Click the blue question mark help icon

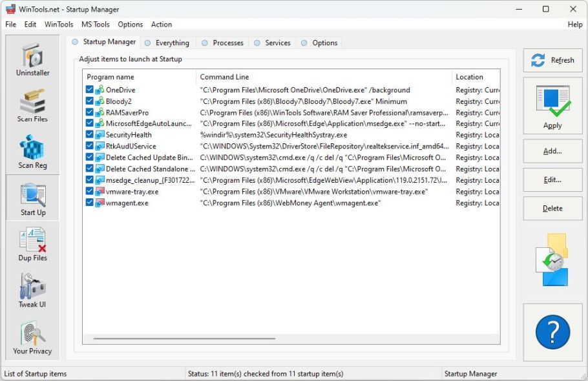click(552, 333)
